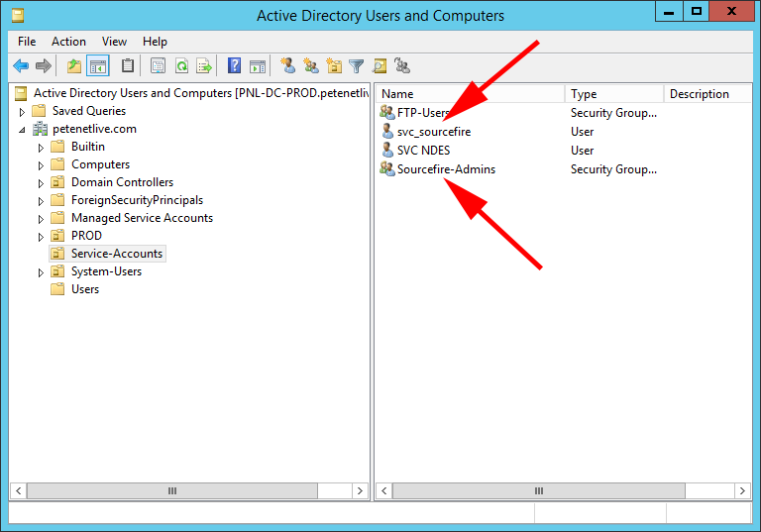Screen dimensions: 761x532
Task: Select the FTP-Users group entry
Action: click(x=423, y=113)
